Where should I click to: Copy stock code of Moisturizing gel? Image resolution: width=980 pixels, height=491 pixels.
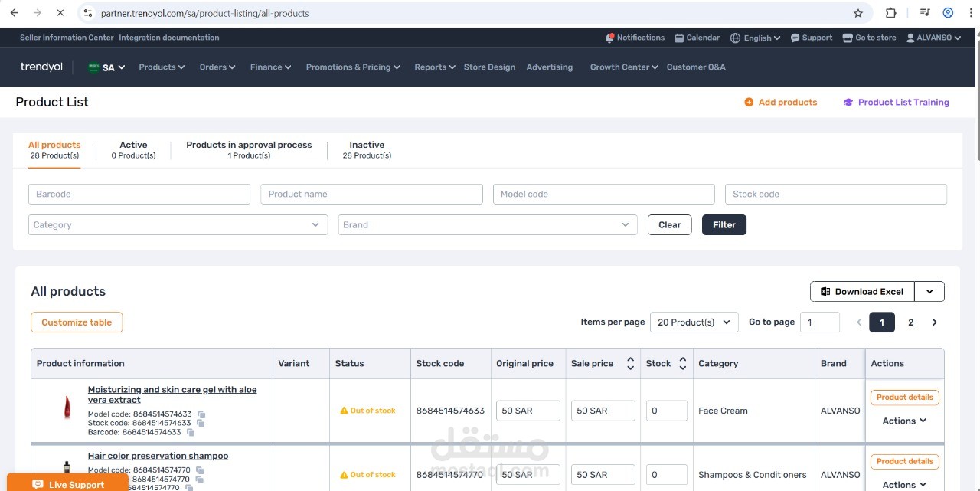pyautogui.click(x=201, y=424)
